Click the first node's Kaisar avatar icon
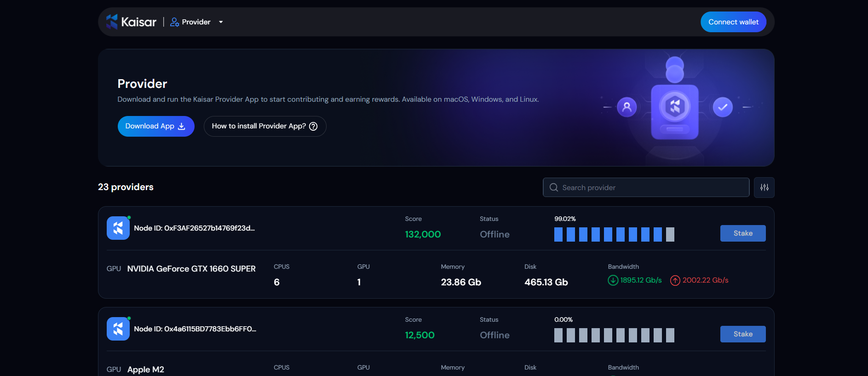This screenshot has width=868, height=376. coord(118,228)
